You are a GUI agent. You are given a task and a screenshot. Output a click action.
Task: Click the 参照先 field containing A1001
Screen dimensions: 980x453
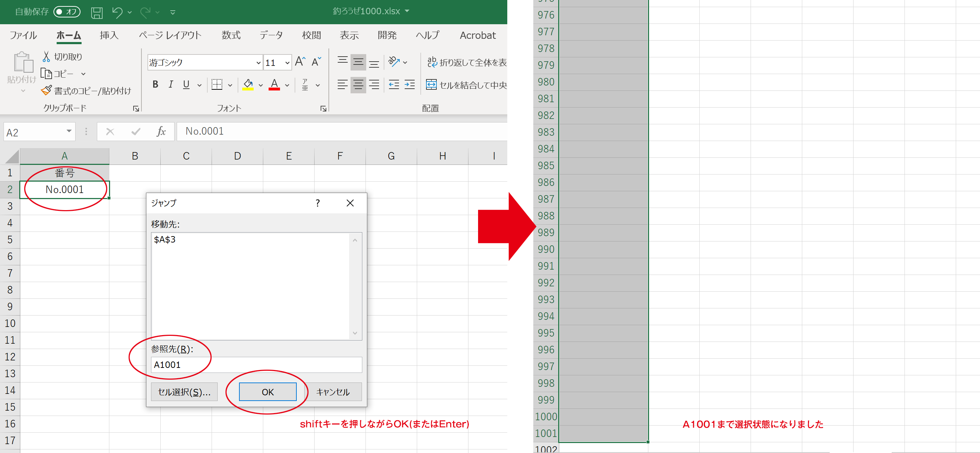pos(256,365)
